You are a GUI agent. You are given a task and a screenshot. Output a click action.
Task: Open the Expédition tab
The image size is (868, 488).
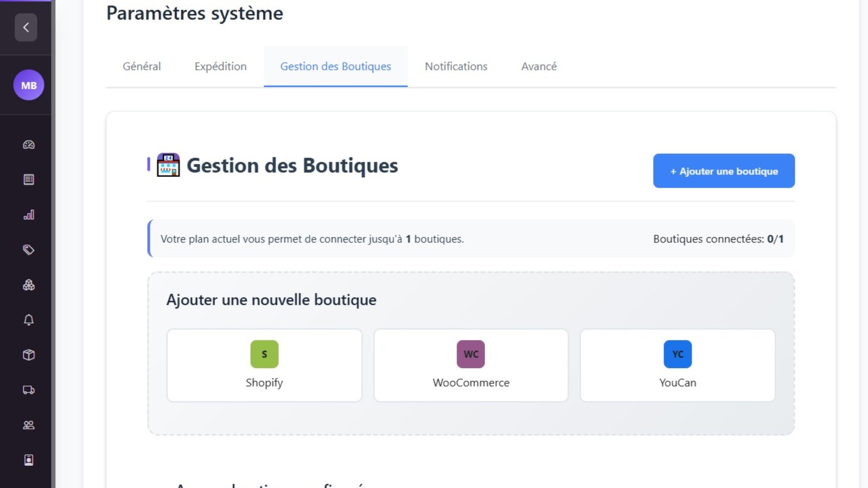click(x=220, y=66)
